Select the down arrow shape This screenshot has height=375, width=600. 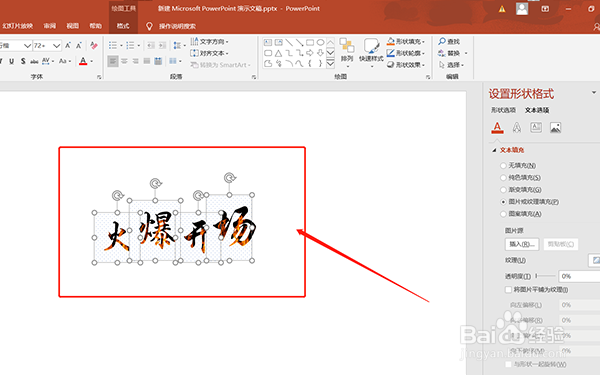pos(321,53)
